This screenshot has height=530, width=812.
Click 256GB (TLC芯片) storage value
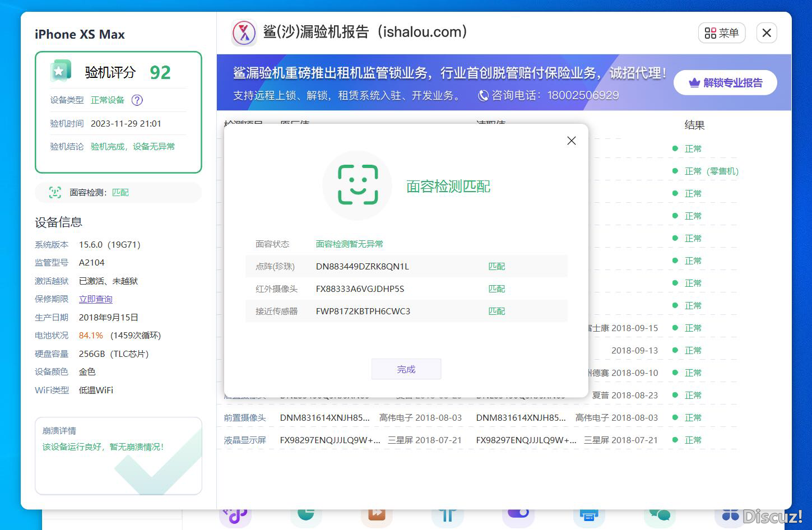coord(114,354)
